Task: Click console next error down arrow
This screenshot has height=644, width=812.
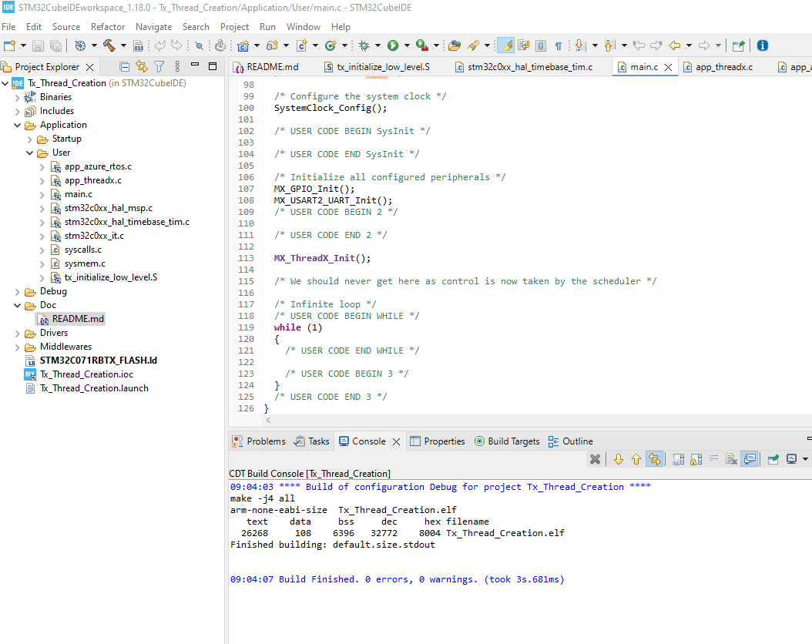Action: pyautogui.click(x=619, y=458)
